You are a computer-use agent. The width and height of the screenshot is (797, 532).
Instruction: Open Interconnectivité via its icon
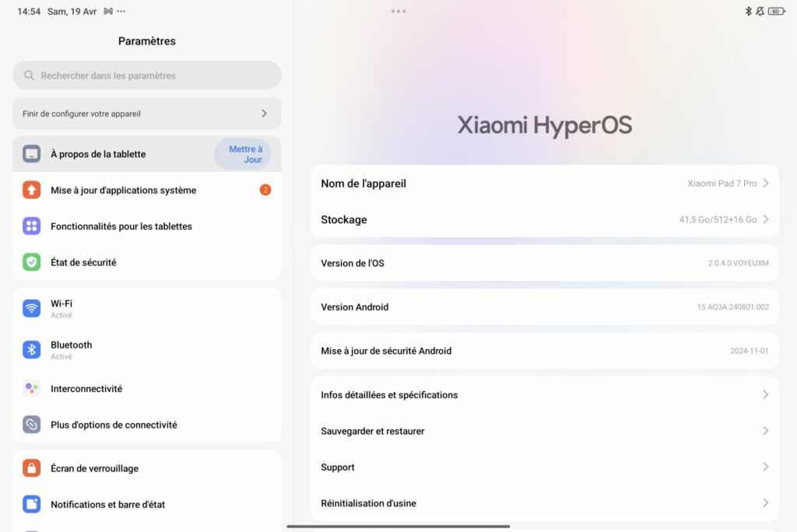(x=31, y=388)
